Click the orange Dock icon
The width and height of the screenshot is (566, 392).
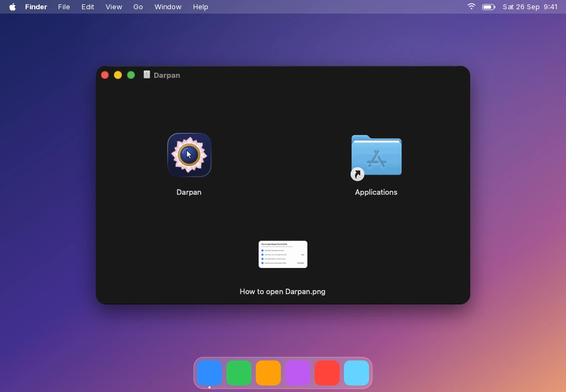268,373
